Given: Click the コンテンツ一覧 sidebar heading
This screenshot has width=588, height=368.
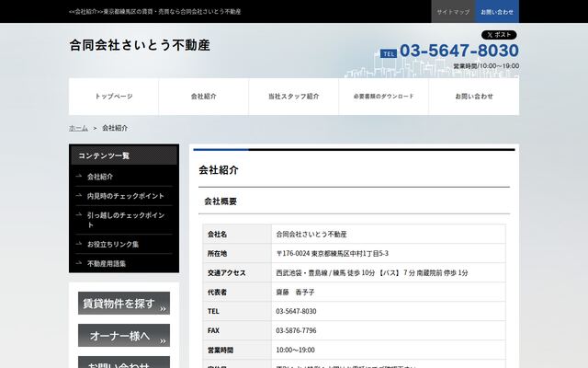Looking at the screenshot, I should 124,155.
